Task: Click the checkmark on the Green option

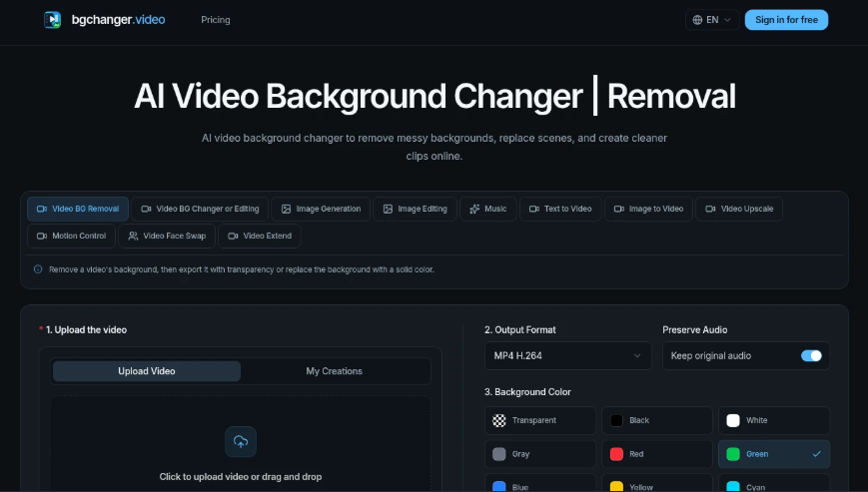Action: click(816, 454)
